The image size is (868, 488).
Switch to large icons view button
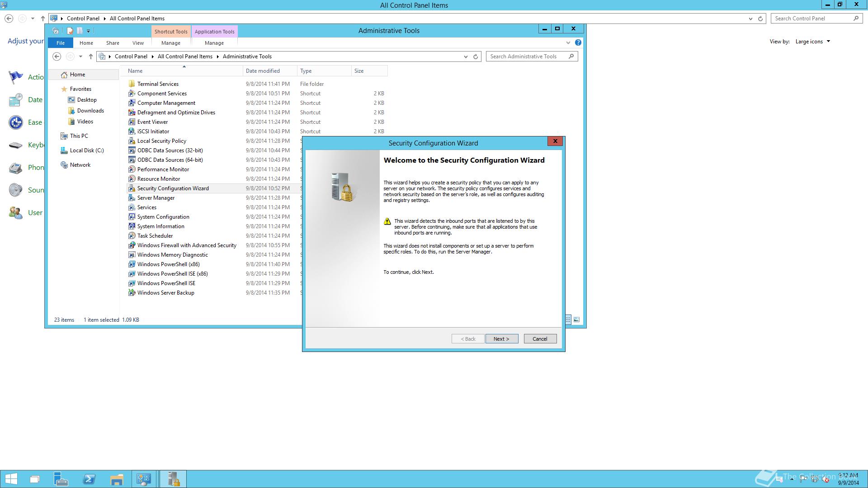click(x=576, y=319)
